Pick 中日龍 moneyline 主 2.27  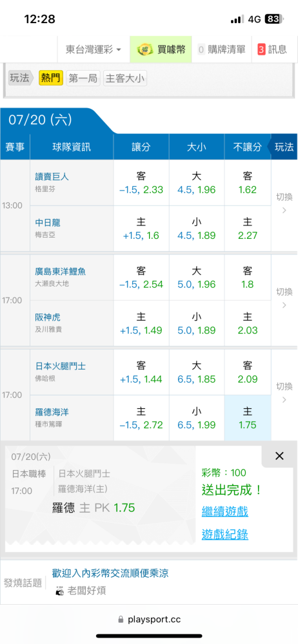[248, 229]
